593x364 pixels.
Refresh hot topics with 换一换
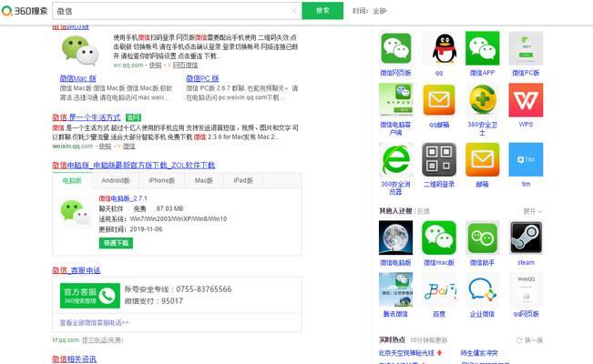tap(529, 340)
